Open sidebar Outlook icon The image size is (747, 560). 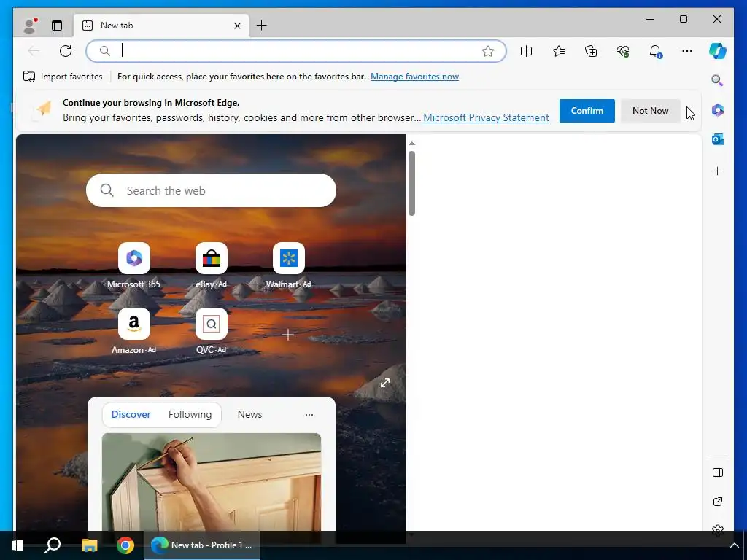(x=718, y=139)
